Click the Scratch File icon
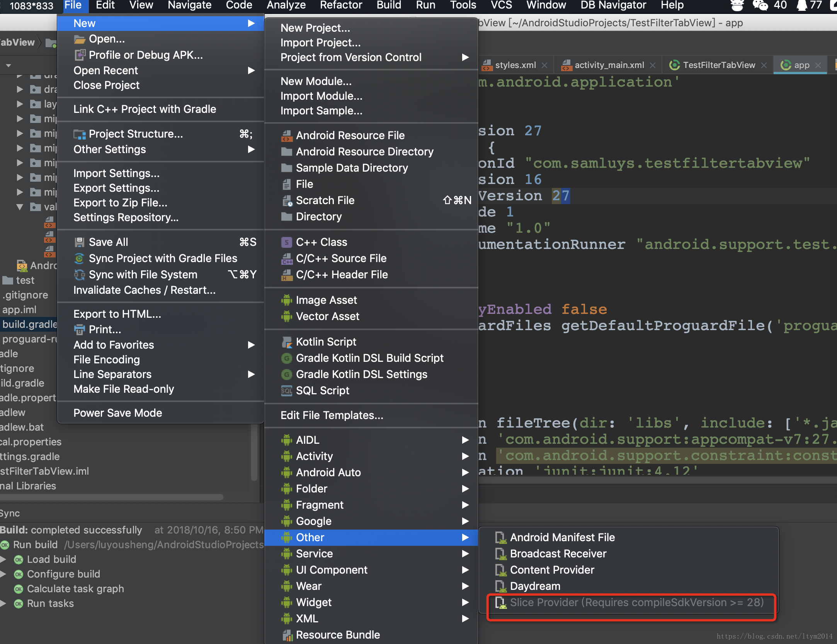Image resolution: width=837 pixels, height=644 pixels. tap(286, 201)
